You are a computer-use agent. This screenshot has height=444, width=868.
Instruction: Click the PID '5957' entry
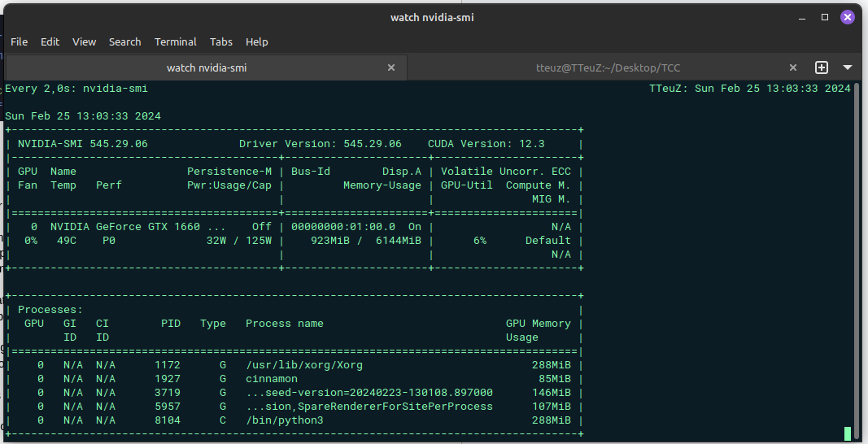[x=168, y=407]
